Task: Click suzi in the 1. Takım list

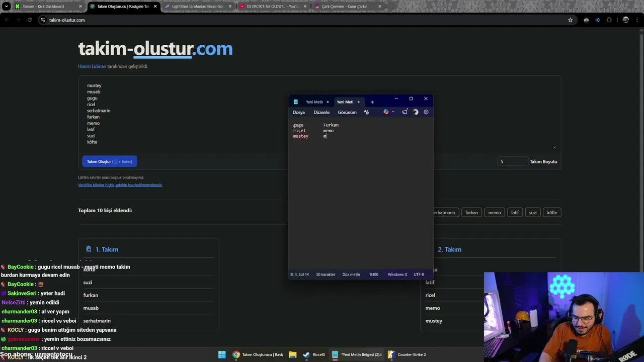Action: coord(88,283)
